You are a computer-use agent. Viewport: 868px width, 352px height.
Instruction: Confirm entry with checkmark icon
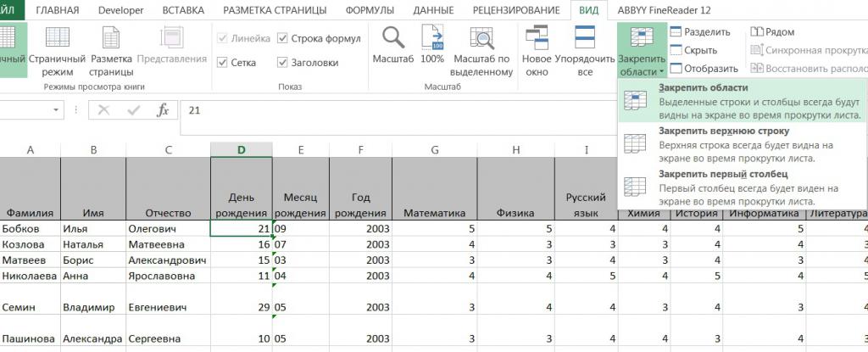(133, 110)
